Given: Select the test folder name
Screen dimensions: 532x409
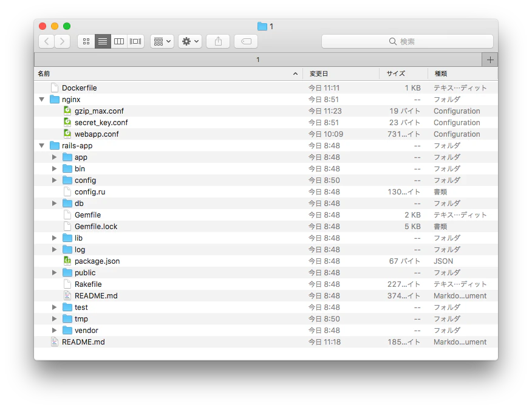Looking at the screenshot, I should (x=81, y=307).
